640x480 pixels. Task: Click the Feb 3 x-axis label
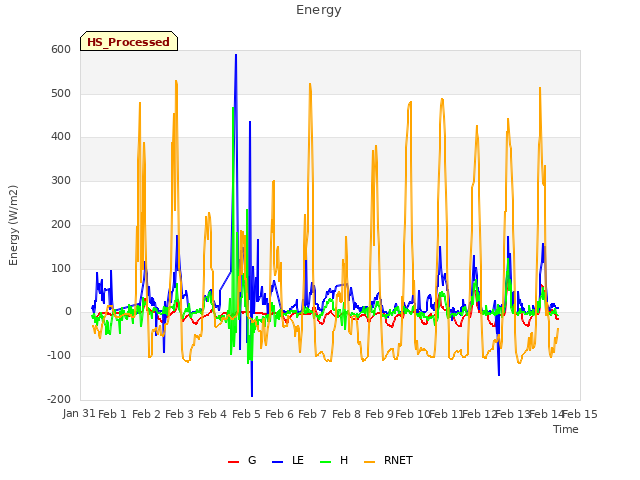coord(179,414)
